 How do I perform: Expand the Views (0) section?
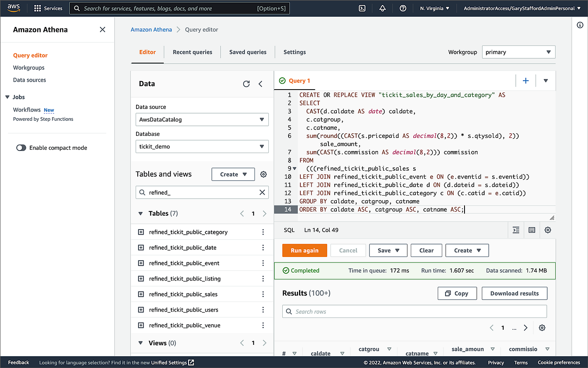tap(141, 343)
